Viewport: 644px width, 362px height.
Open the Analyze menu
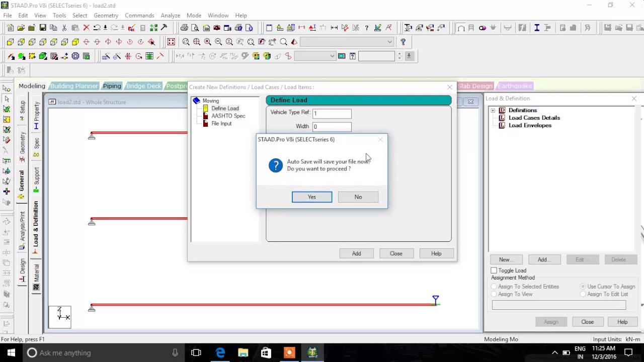coord(171,16)
